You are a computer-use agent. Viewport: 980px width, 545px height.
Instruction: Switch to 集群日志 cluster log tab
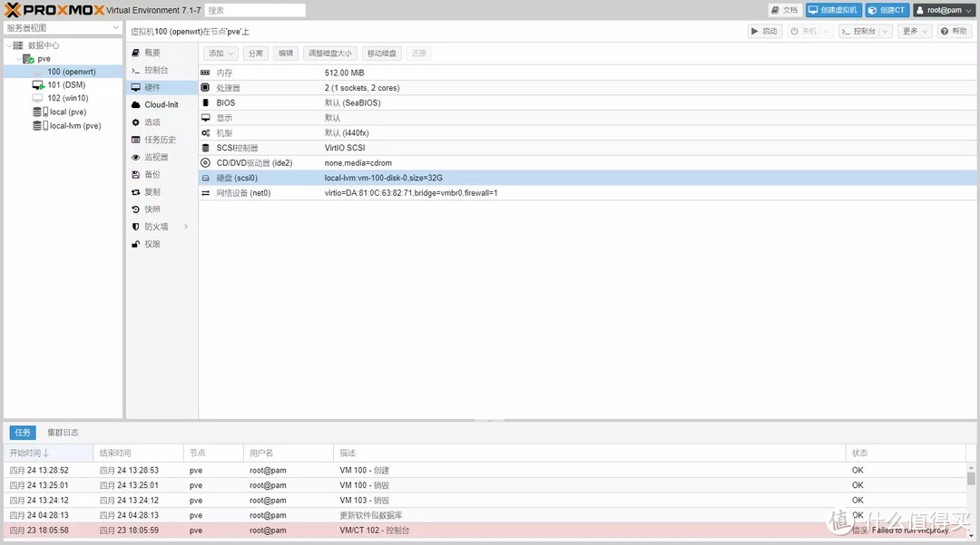point(63,432)
